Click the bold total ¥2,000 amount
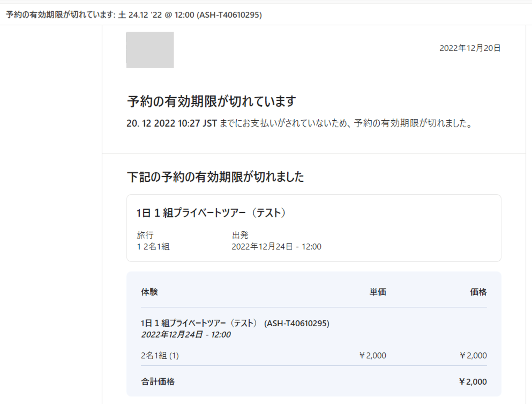The height and width of the screenshot is (404, 532). [x=473, y=382]
